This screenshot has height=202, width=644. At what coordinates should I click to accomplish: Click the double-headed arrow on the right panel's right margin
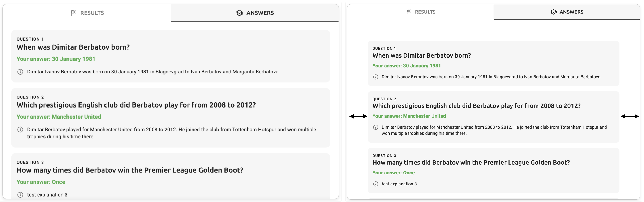click(630, 116)
